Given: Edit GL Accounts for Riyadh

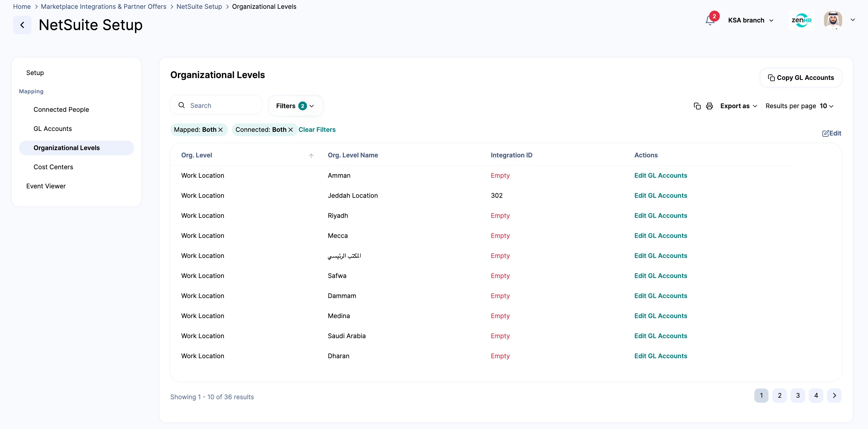Looking at the screenshot, I should point(661,215).
